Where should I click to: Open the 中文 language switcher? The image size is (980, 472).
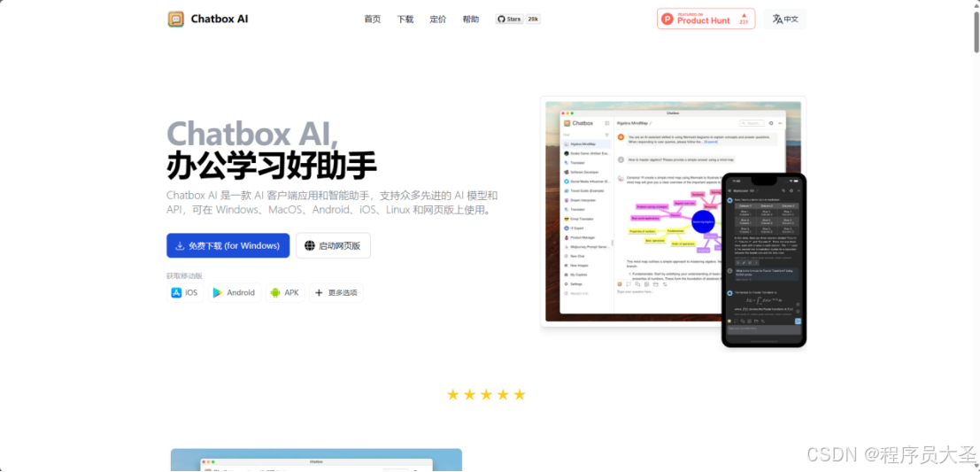785,19
